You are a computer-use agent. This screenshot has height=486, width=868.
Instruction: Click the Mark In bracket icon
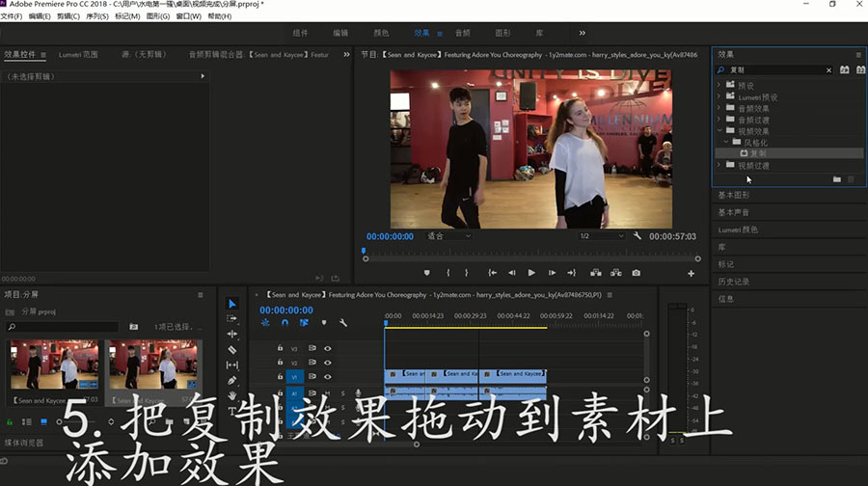448,273
